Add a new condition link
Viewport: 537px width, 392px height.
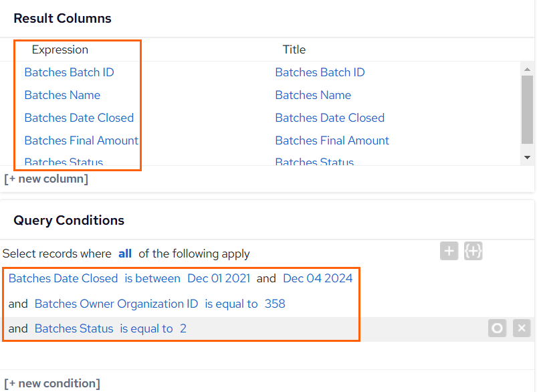point(52,383)
